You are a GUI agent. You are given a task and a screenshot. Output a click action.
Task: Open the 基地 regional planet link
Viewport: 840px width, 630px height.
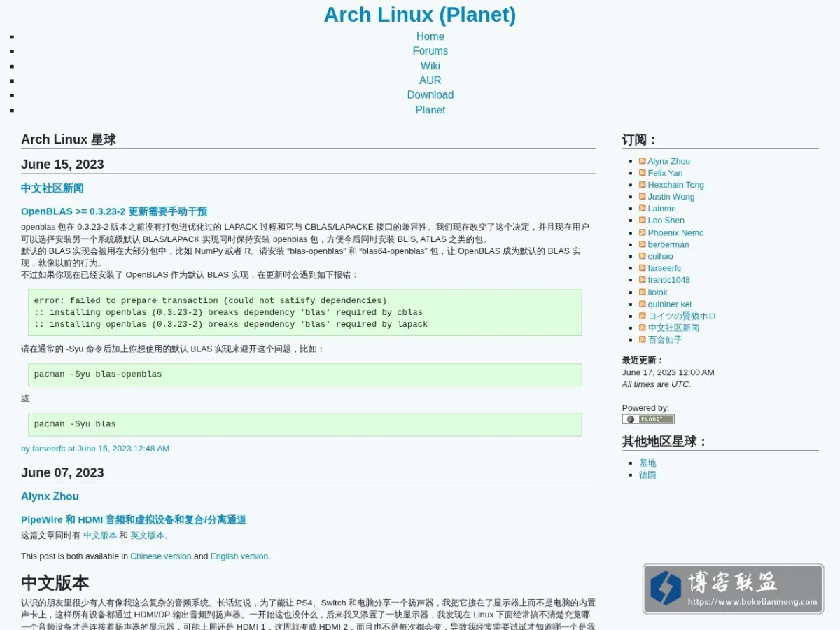647,463
